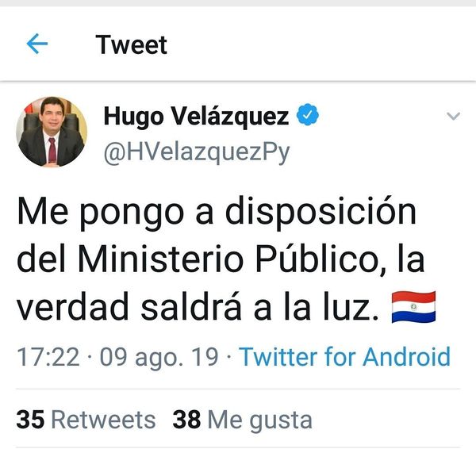Image resolution: width=476 pixels, height=449 pixels.
Task: Click the Tweet header title
Action: 131,44
